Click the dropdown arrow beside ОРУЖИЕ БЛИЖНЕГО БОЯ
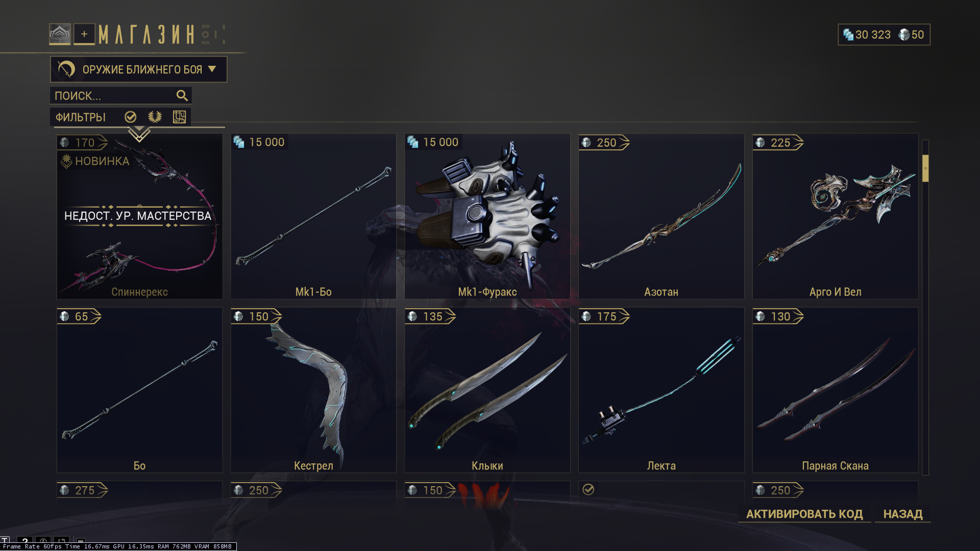This screenshot has height=551, width=980. tap(212, 69)
